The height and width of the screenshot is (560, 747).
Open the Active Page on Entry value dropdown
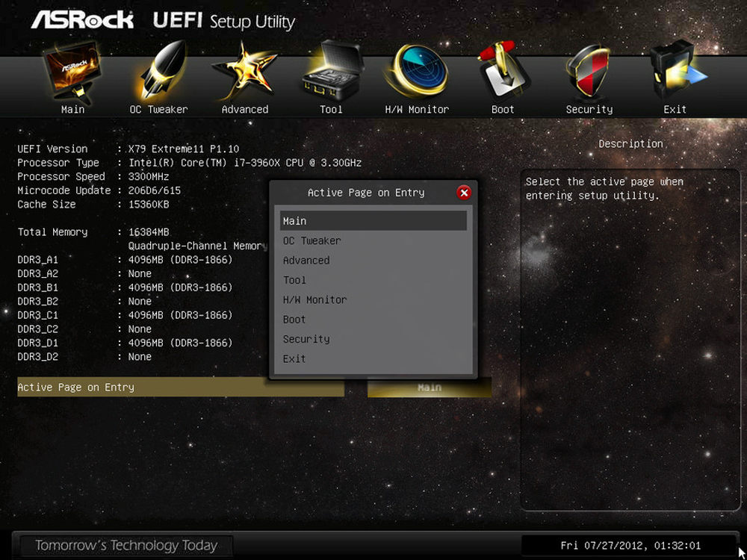click(430, 388)
